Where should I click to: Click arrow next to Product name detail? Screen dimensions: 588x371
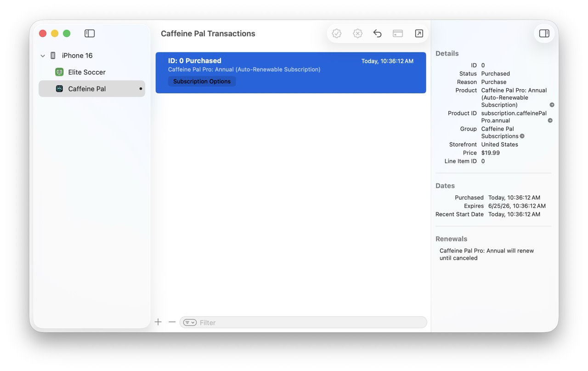click(x=552, y=105)
